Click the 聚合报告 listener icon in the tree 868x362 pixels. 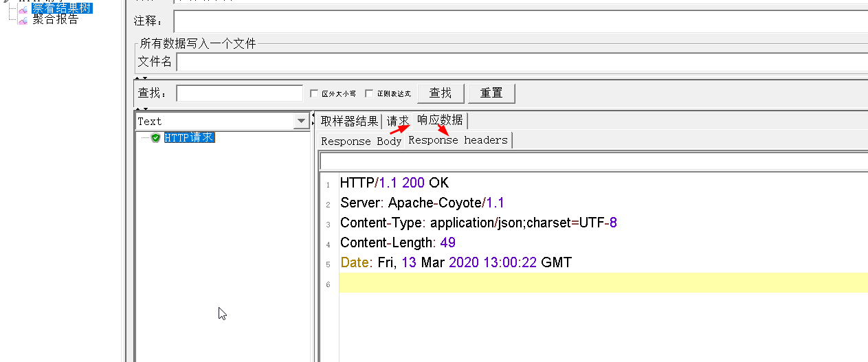click(x=23, y=19)
